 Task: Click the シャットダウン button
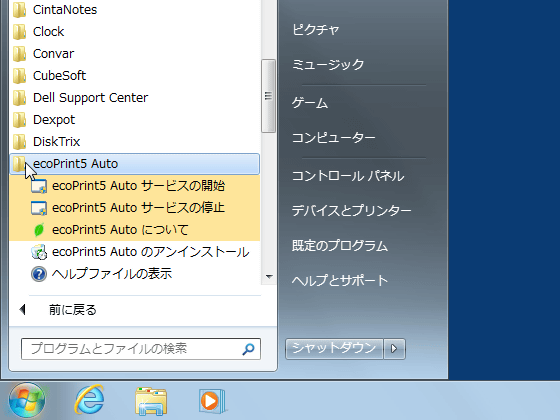tap(334, 349)
